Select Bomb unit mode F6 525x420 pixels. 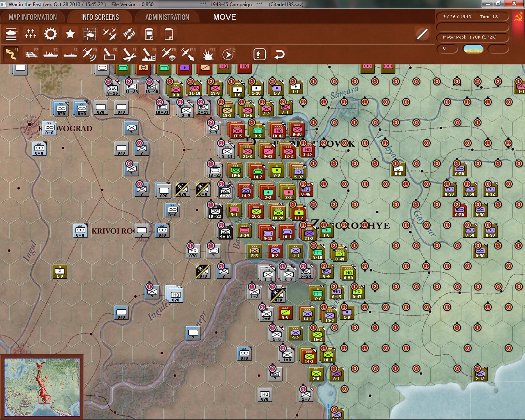[x=110, y=54]
